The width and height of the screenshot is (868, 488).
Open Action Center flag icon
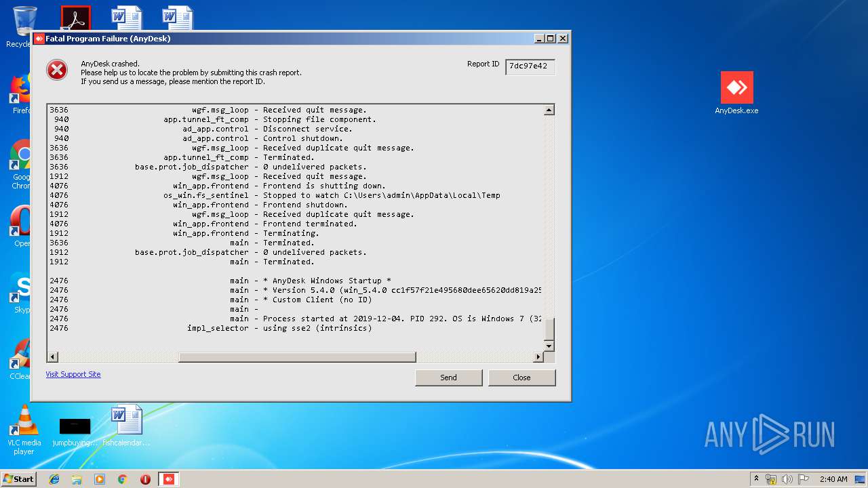(803, 479)
